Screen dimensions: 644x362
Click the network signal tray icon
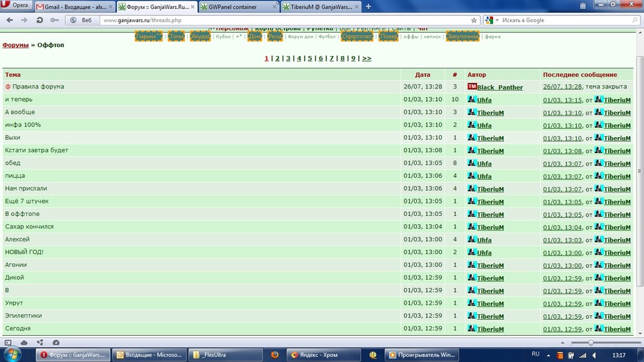[582, 356]
